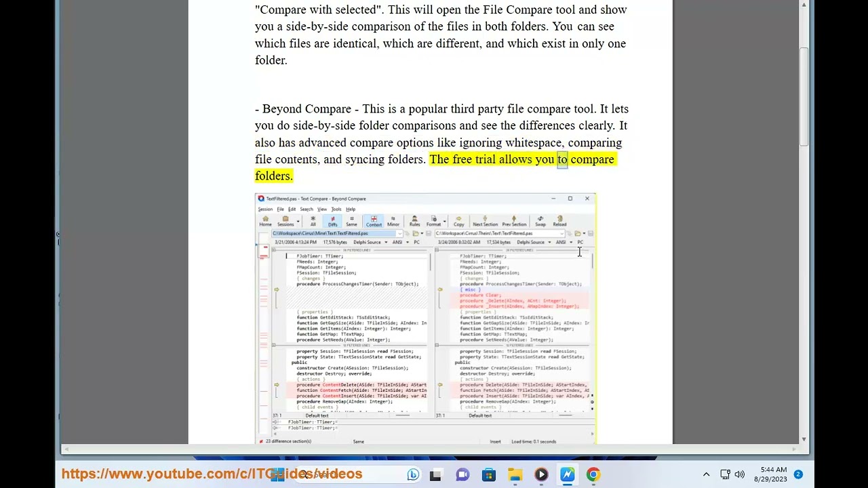
Task: Open right file path dropdown
Action: click(564, 233)
